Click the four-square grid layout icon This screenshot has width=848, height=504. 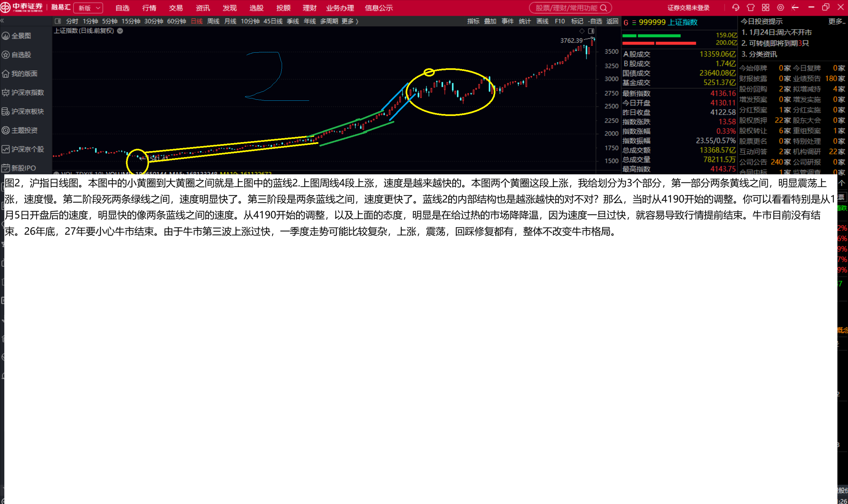pos(765,8)
